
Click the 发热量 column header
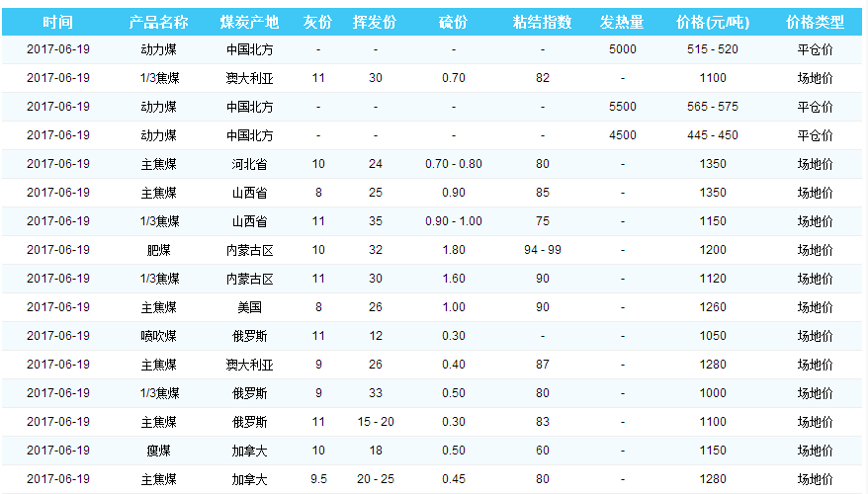pos(623,22)
